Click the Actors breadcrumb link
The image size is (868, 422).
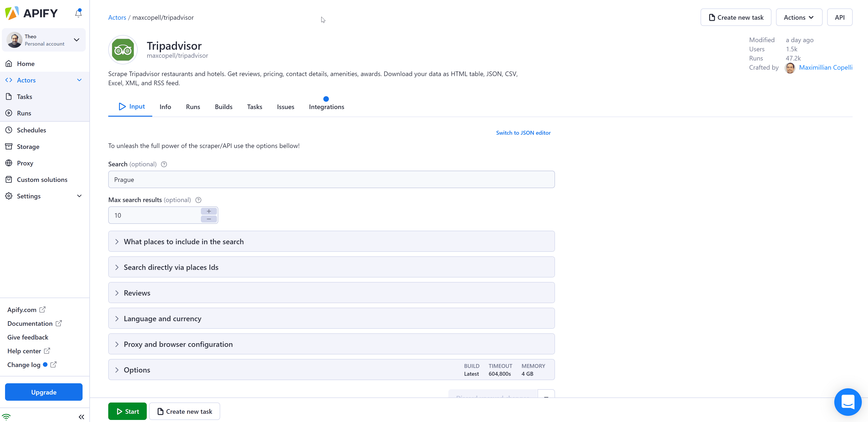[117, 17]
